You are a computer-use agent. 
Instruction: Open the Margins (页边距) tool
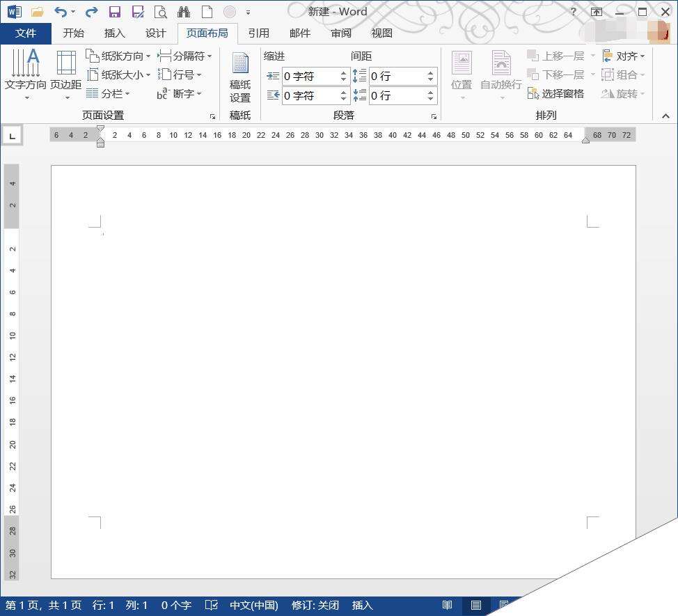pyautogui.click(x=65, y=74)
